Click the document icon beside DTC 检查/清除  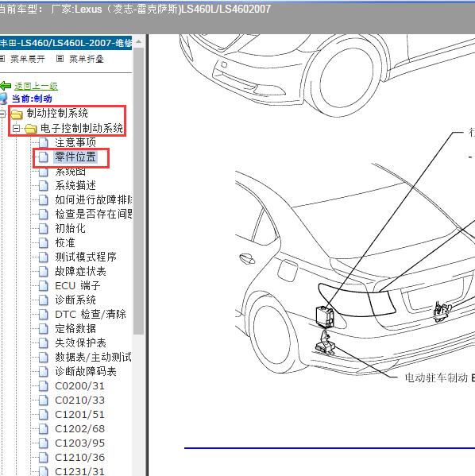(x=44, y=315)
